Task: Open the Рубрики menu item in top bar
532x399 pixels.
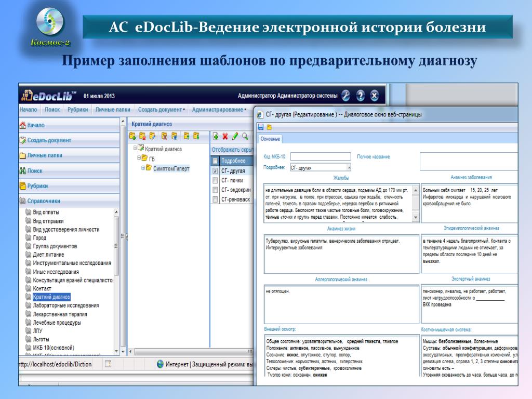Action: pos(78,110)
